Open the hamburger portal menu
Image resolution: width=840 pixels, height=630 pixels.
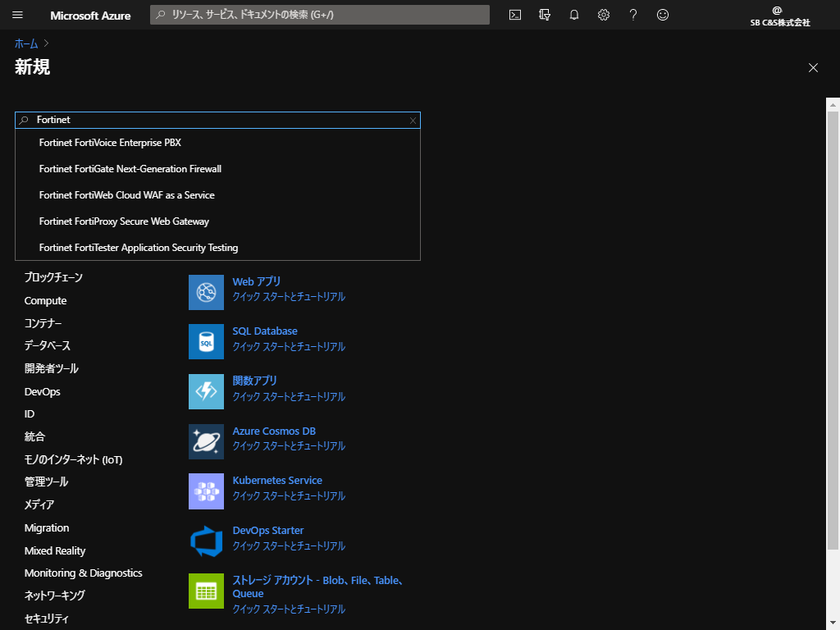[17, 15]
